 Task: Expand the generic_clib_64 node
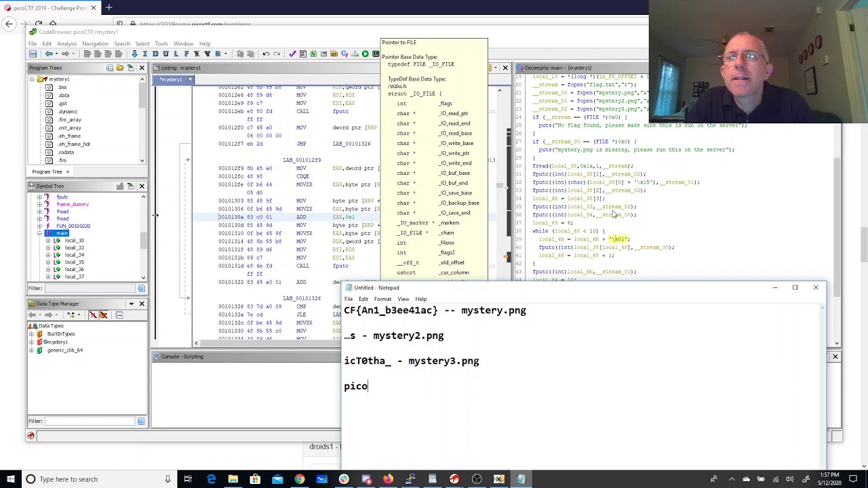(x=32, y=350)
